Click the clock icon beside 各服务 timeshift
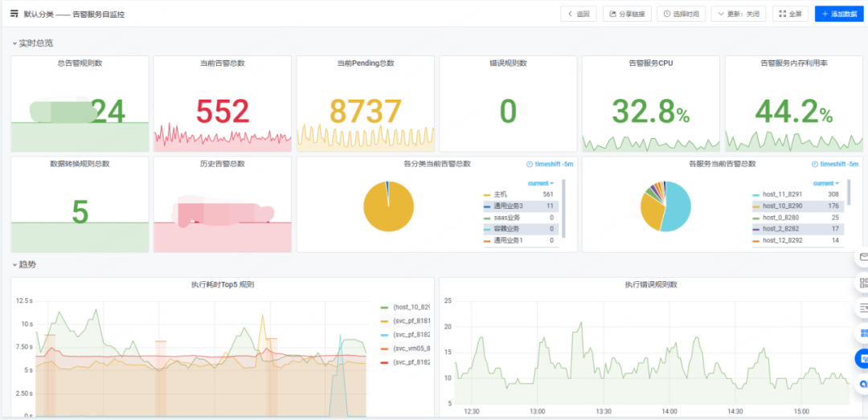868x420 pixels. click(814, 165)
